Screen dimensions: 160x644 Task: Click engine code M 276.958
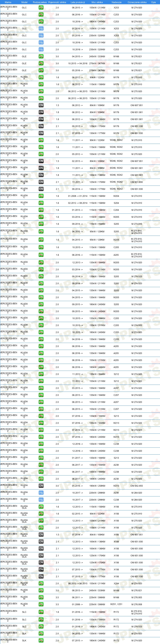137,604
